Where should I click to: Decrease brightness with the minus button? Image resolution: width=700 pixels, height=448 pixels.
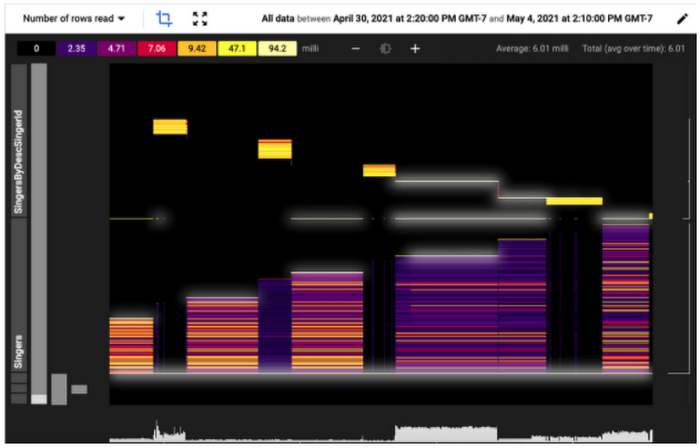355,49
